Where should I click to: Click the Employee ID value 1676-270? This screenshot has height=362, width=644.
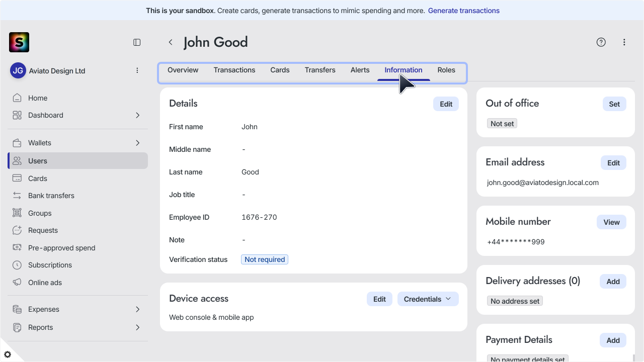tap(259, 217)
